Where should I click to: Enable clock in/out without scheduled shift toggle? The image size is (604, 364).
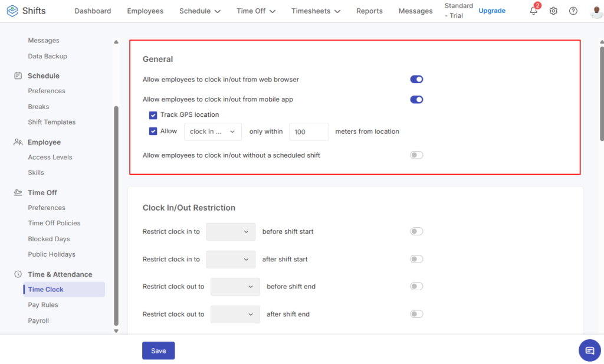[416, 155]
